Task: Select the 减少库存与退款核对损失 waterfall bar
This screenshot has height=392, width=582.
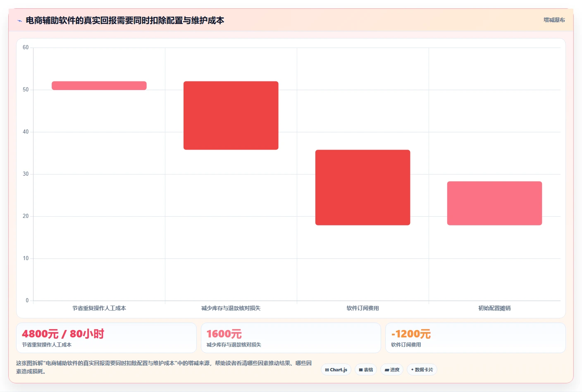Action: 231,115
